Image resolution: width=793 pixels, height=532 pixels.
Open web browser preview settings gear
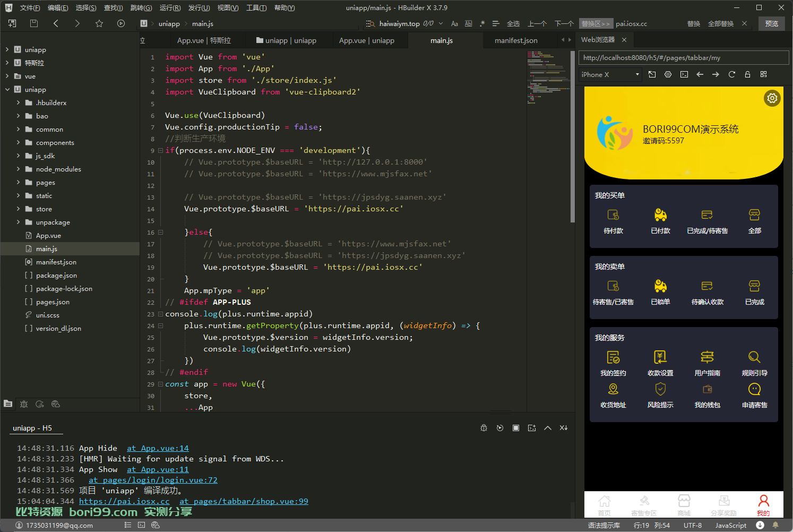[668, 74]
